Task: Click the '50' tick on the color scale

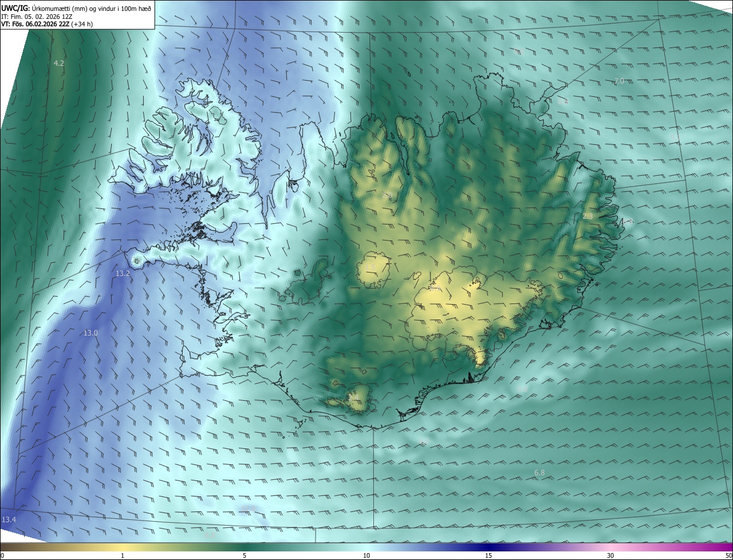Action: (728, 555)
